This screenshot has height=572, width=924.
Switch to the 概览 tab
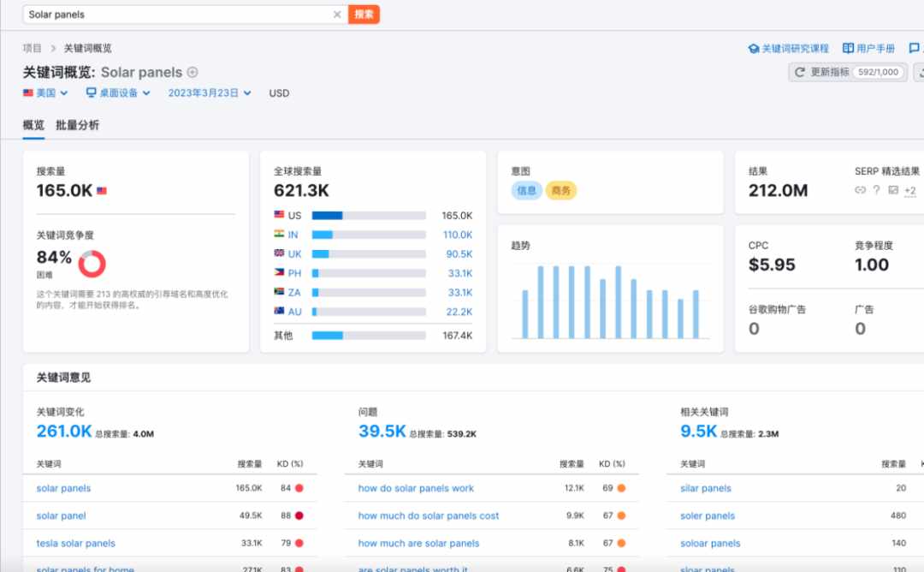tap(33, 125)
